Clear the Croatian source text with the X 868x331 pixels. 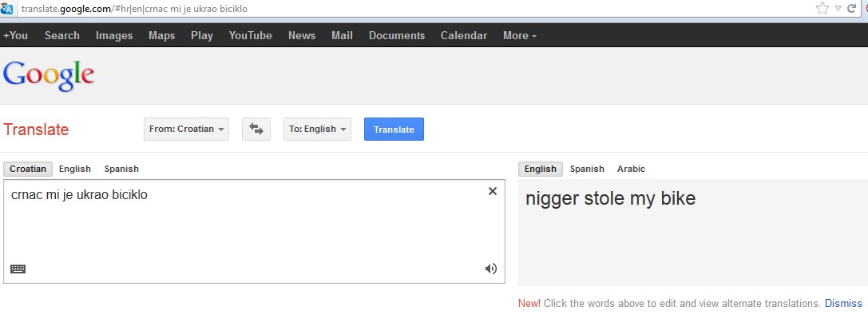click(x=493, y=191)
